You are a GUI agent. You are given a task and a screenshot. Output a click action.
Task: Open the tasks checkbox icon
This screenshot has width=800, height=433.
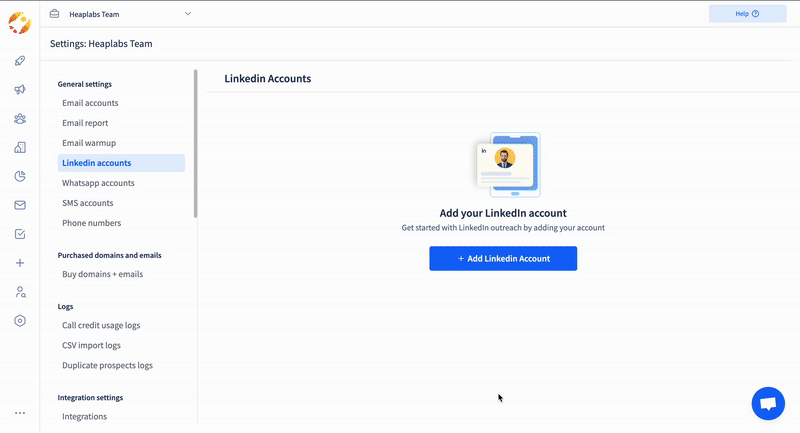[x=20, y=234]
